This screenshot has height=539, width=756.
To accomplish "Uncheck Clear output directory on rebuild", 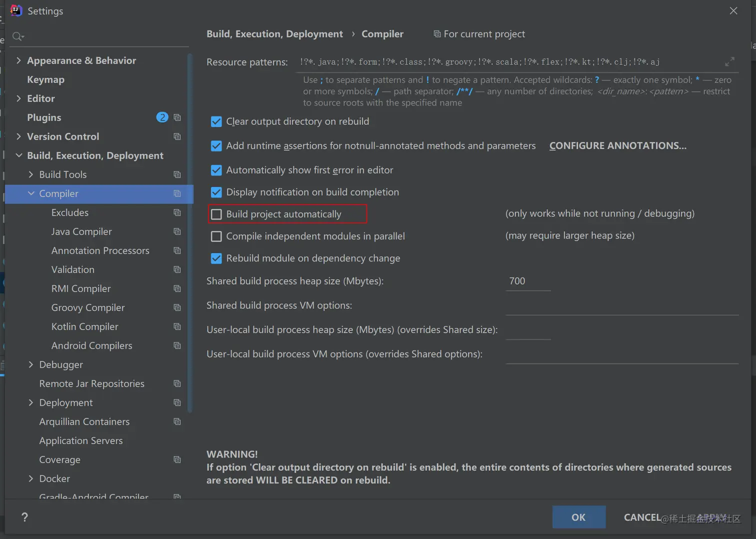I will (x=216, y=121).
